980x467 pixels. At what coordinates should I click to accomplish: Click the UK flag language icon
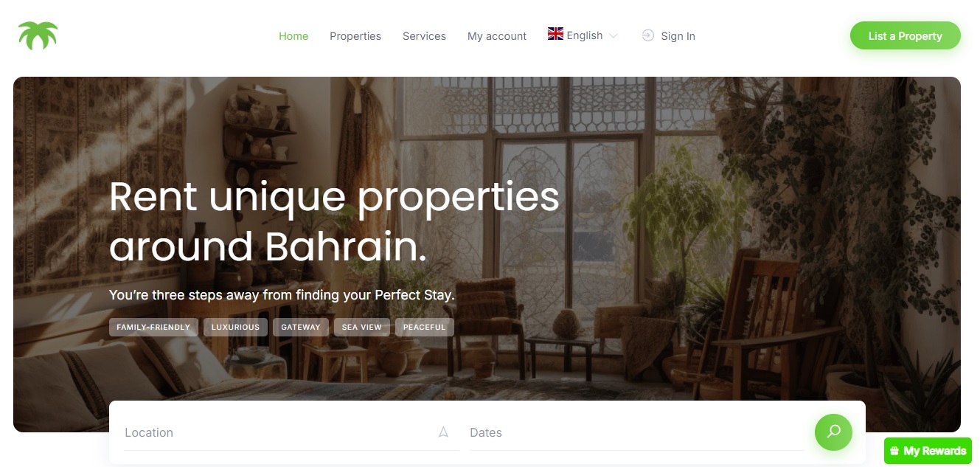(555, 34)
